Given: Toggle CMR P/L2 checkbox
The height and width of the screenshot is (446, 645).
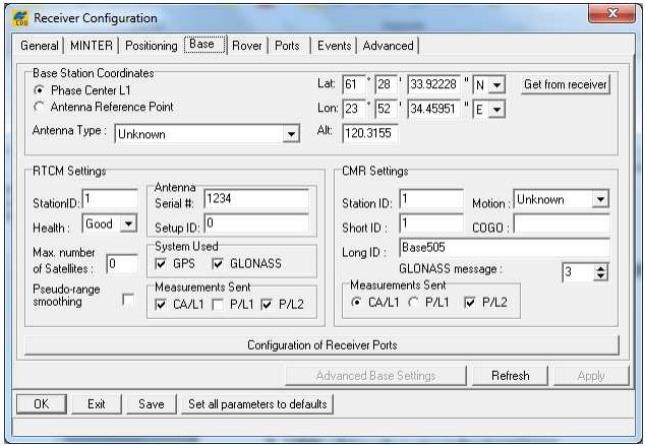Looking at the screenshot, I should (x=470, y=303).
